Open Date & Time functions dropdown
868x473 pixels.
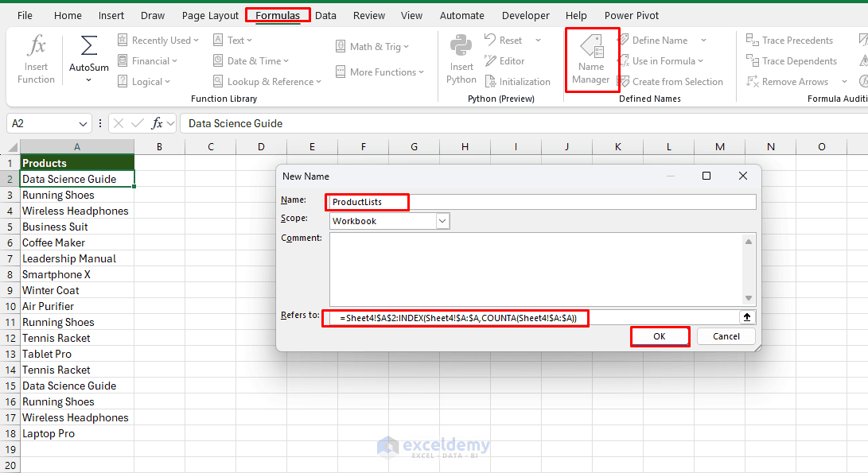click(x=251, y=61)
